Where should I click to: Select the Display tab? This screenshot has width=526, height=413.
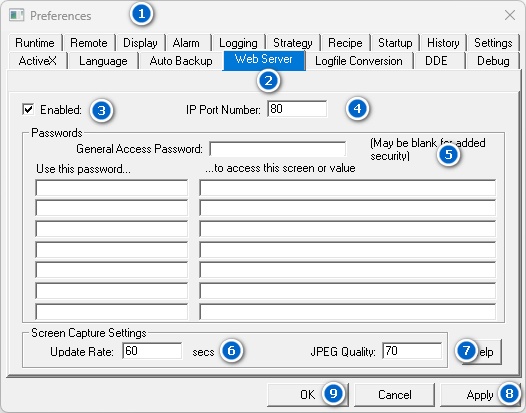pos(140,43)
